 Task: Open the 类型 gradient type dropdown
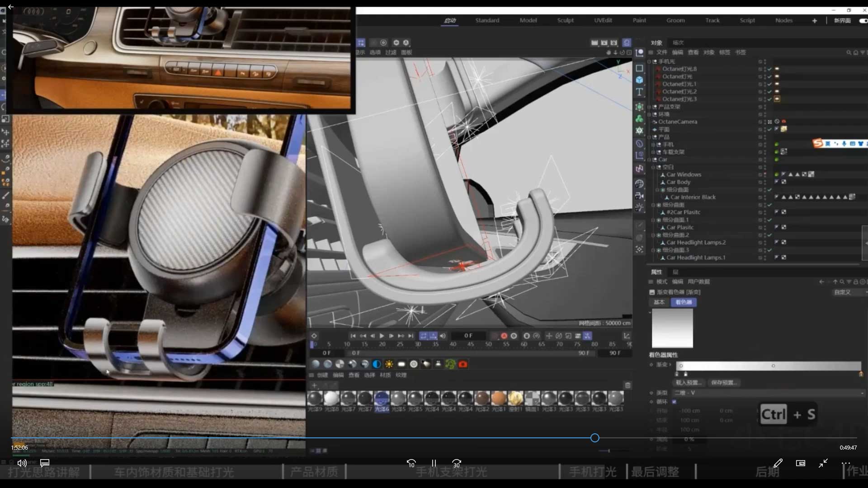coord(769,393)
